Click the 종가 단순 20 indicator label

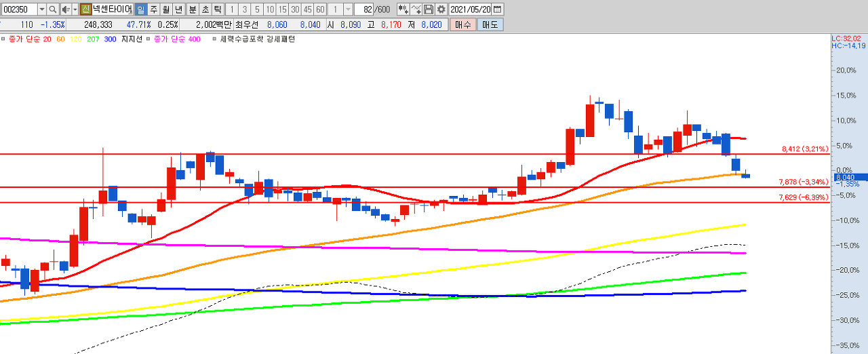point(29,39)
